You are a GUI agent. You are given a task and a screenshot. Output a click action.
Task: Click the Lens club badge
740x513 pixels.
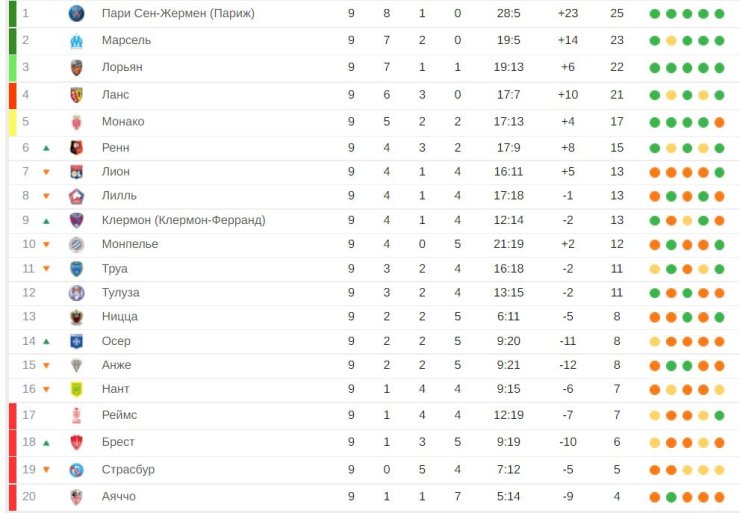[76, 95]
